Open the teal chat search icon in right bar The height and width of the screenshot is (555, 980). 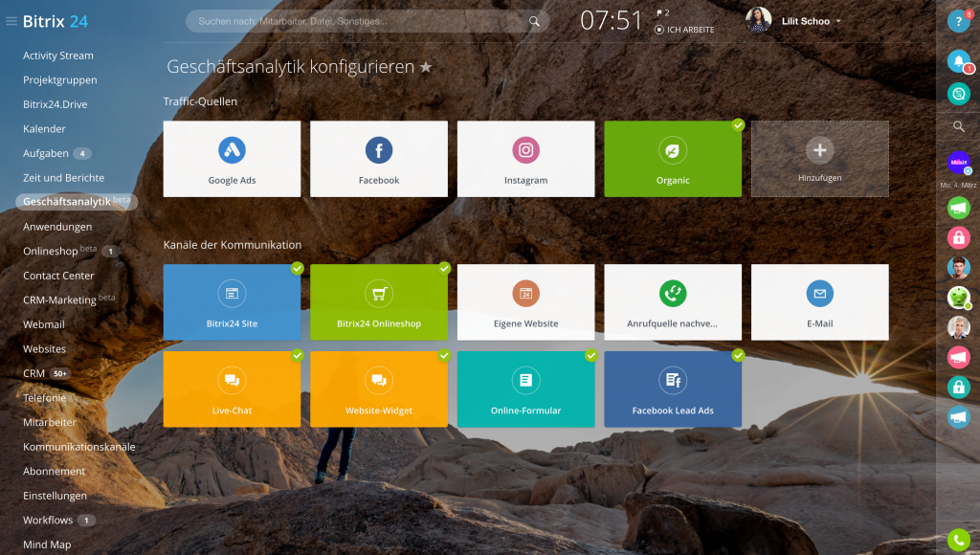(x=958, y=94)
